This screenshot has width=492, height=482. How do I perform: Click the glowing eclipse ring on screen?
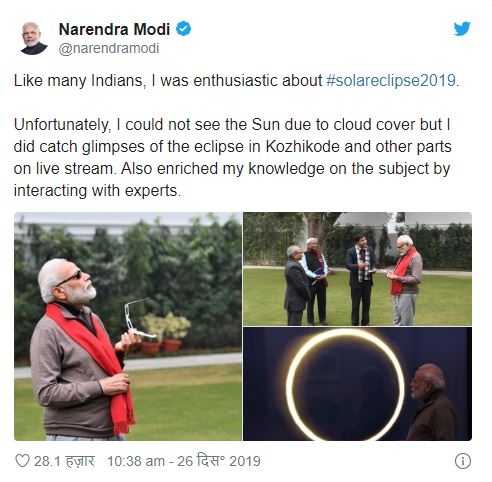click(x=345, y=384)
